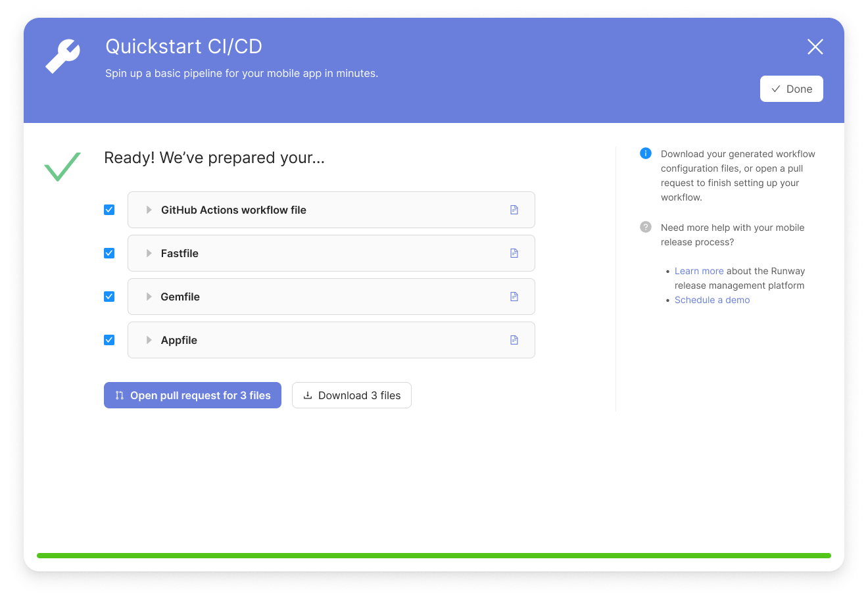Expand the GitHub Actions workflow file section
Viewport: 868px width, 601px height.
[149, 210]
